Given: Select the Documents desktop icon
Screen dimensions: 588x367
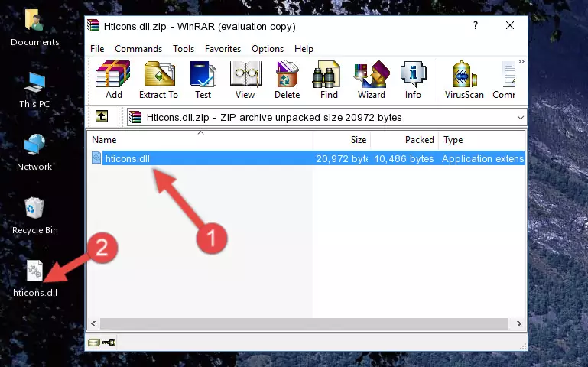Looking at the screenshot, I should (x=34, y=28).
